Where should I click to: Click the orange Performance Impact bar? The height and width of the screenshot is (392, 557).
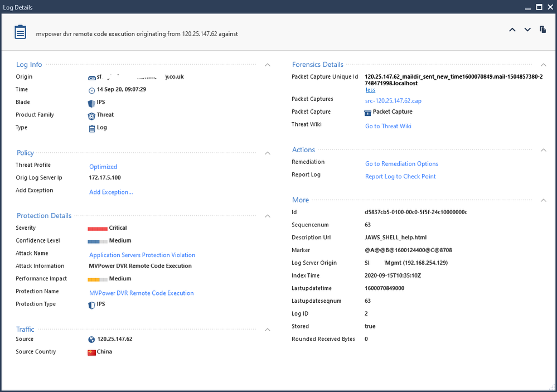(x=98, y=280)
